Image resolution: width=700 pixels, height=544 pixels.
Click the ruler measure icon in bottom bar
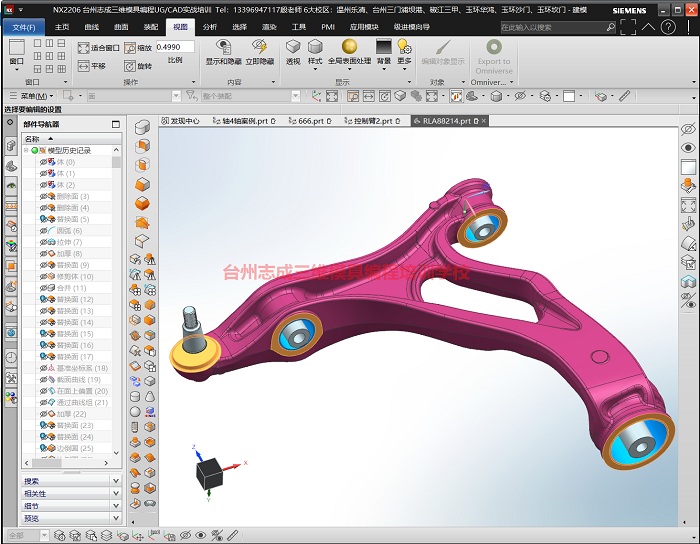tap(233, 535)
